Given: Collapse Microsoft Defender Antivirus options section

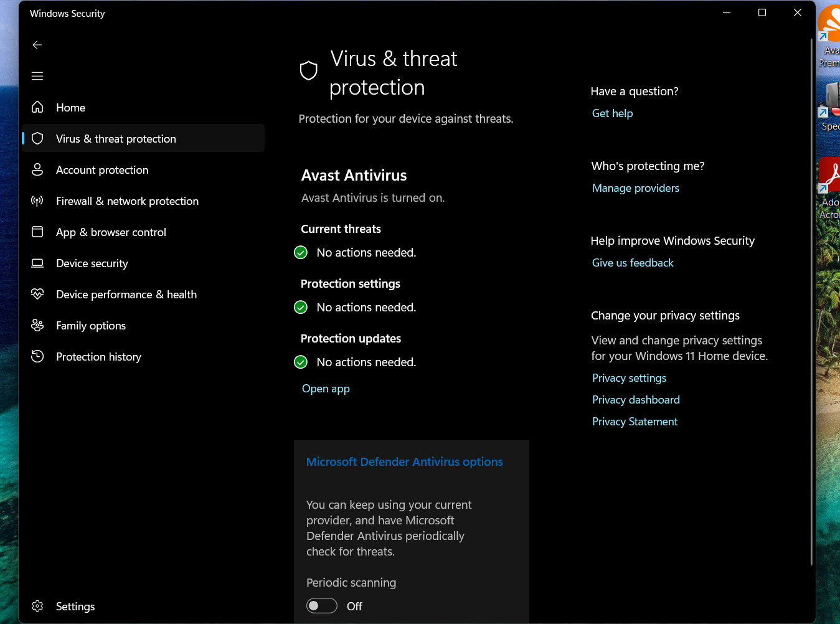Looking at the screenshot, I should tap(404, 461).
